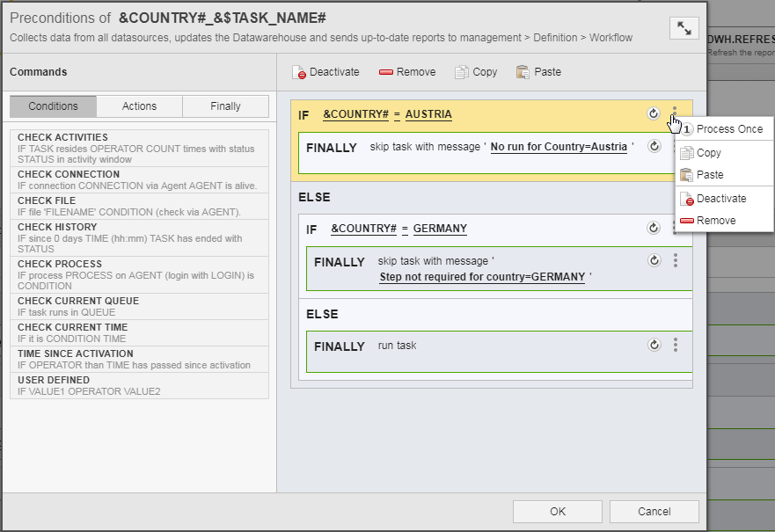775x532 pixels.
Task: Open the kebab menu on the Austria FINALLY block
Action: point(674,148)
